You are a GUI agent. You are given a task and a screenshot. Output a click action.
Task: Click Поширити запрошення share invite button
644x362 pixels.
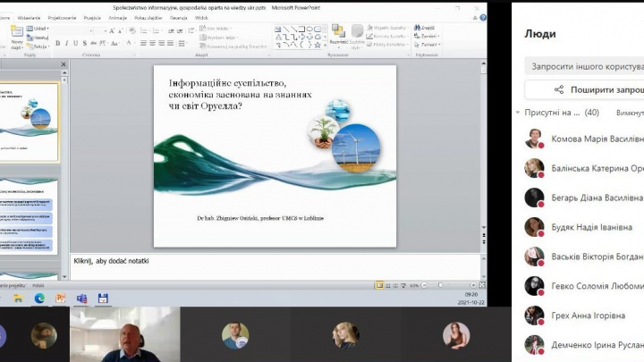(584, 90)
